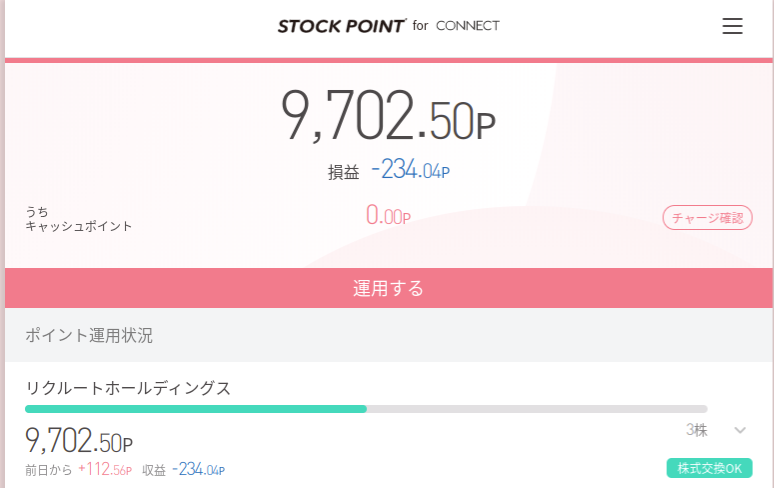Expand the リクルートホールディングス chevron

click(x=739, y=430)
